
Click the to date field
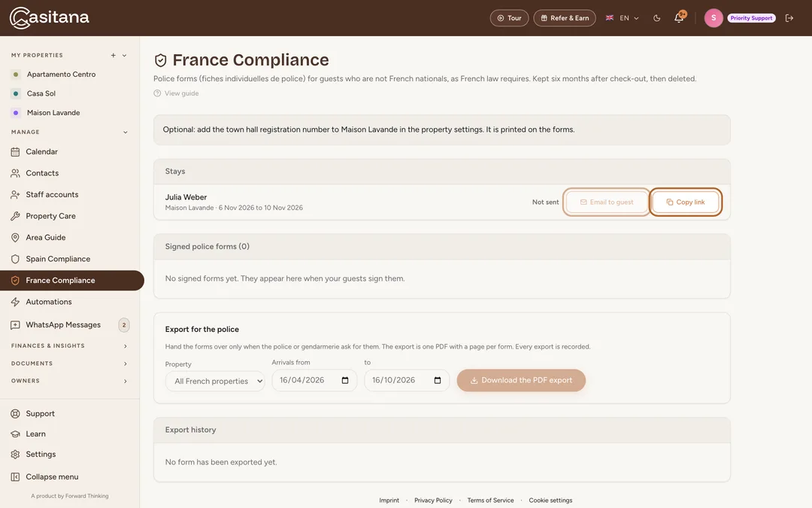[x=407, y=381]
